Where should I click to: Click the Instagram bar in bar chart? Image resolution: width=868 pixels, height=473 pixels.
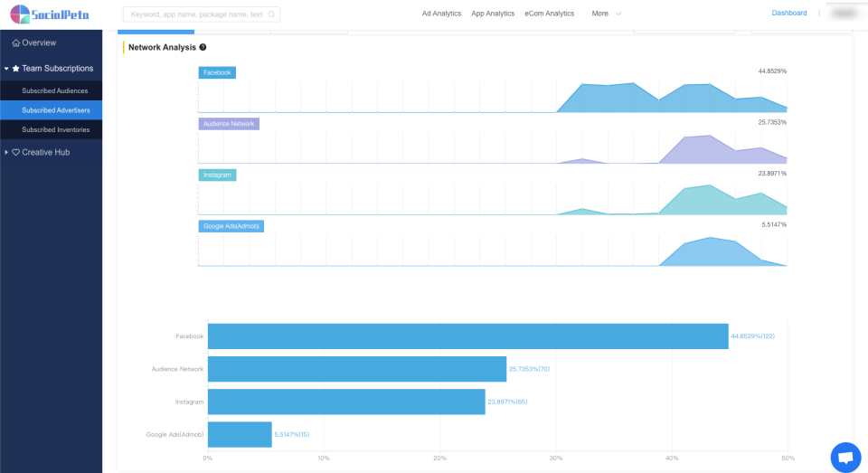pyautogui.click(x=346, y=402)
